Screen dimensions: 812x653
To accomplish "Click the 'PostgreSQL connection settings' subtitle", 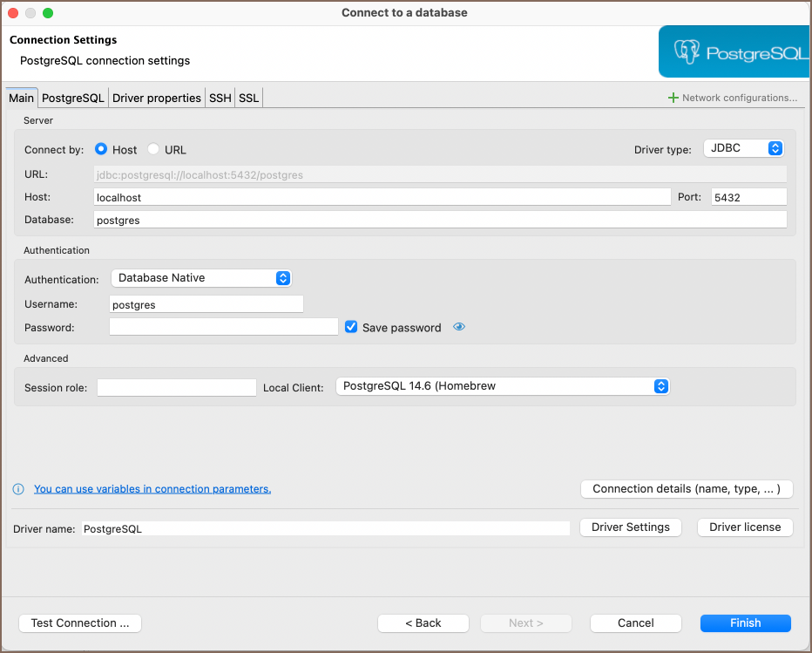I will click(x=105, y=61).
